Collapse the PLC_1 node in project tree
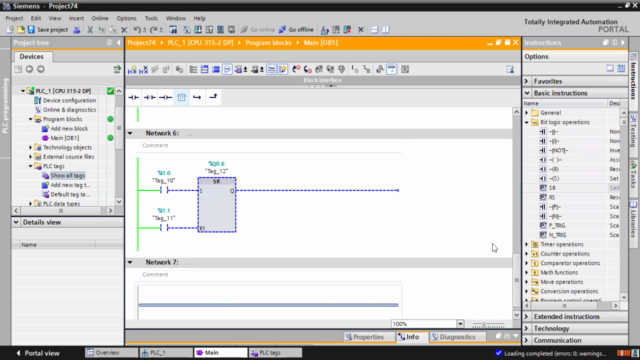The image size is (640, 360). click(23, 91)
